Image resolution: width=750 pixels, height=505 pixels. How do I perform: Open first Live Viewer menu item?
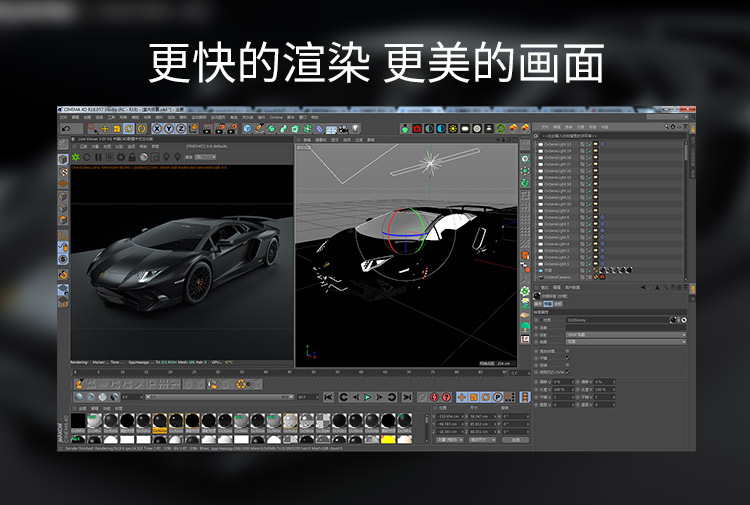[x=83, y=146]
